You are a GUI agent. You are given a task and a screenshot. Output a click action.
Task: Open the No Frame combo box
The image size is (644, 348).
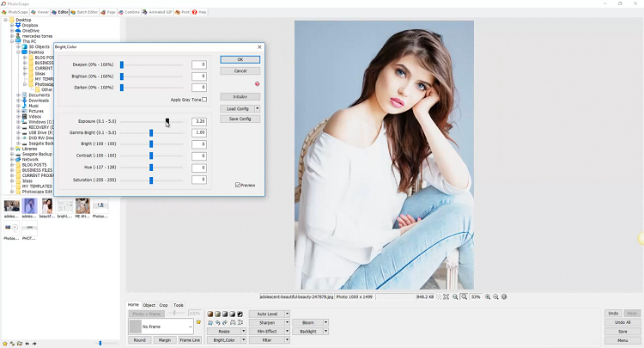click(190, 327)
